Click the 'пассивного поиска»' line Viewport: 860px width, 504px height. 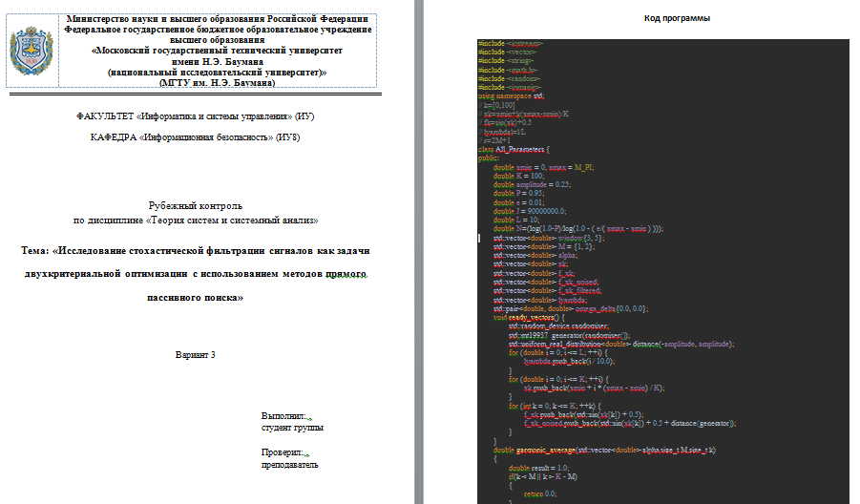tap(196, 297)
